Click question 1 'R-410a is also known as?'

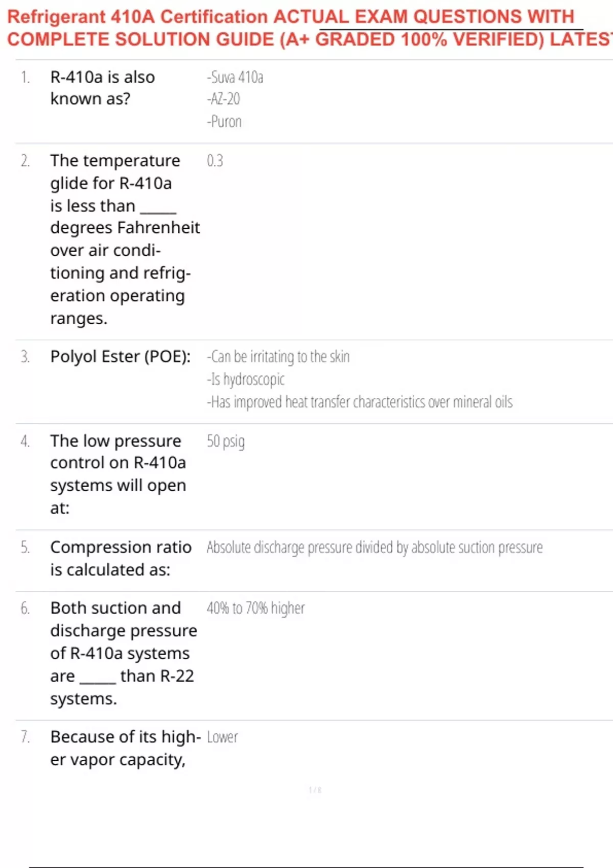pos(102,88)
